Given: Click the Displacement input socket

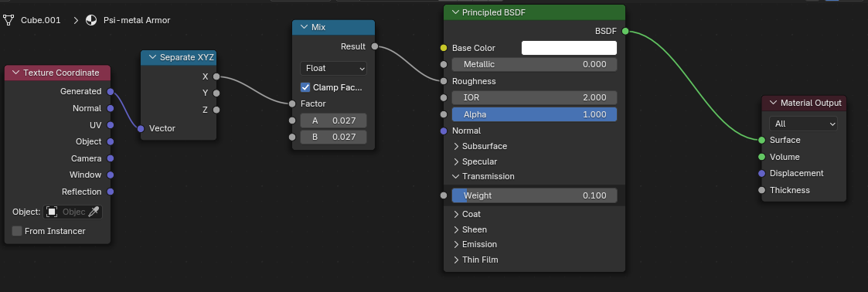Looking at the screenshot, I should (x=761, y=174).
